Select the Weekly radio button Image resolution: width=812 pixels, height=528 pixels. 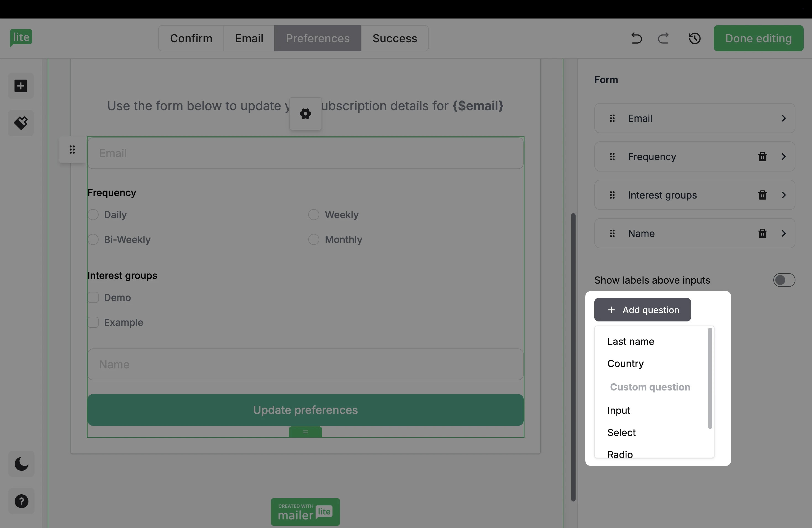(x=313, y=215)
